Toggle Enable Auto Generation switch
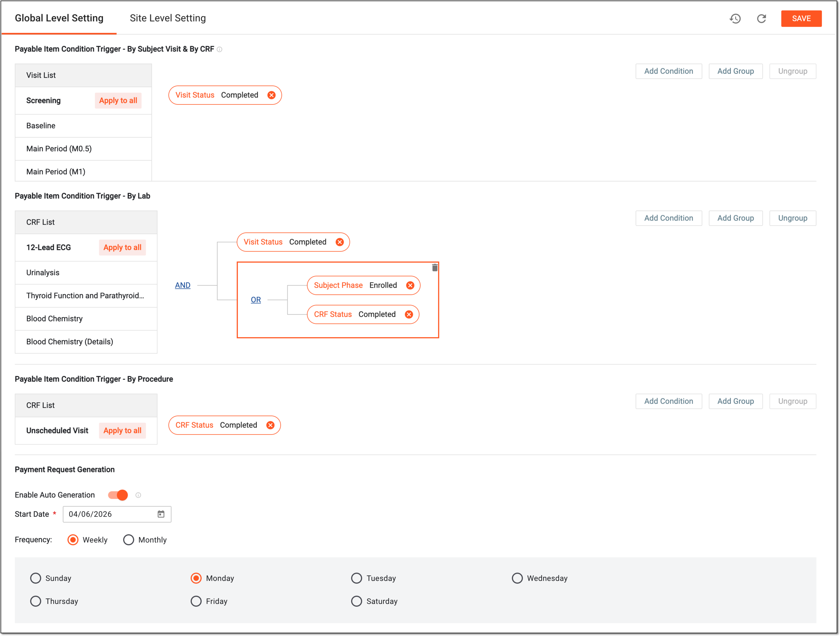The image size is (840, 636). click(118, 495)
